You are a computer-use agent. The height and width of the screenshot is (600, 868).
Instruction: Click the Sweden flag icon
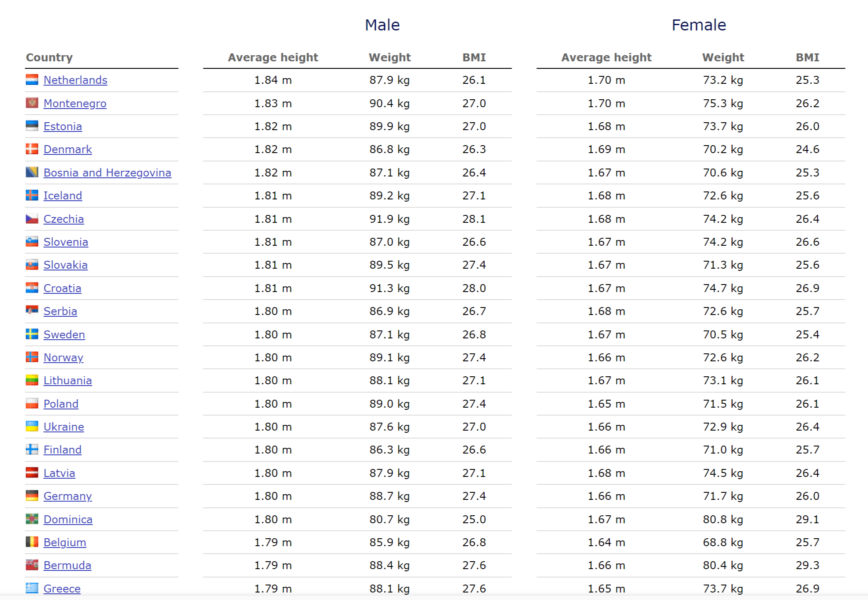tap(32, 334)
